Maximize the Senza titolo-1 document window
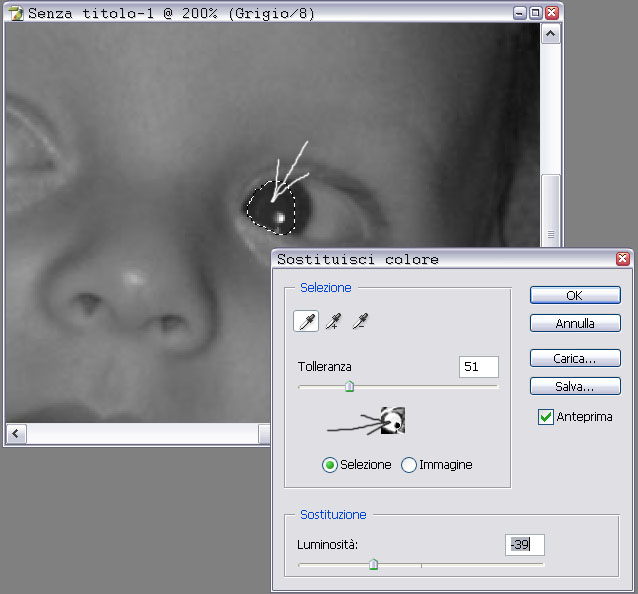The width and height of the screenshot is (638, 594). 535,14
